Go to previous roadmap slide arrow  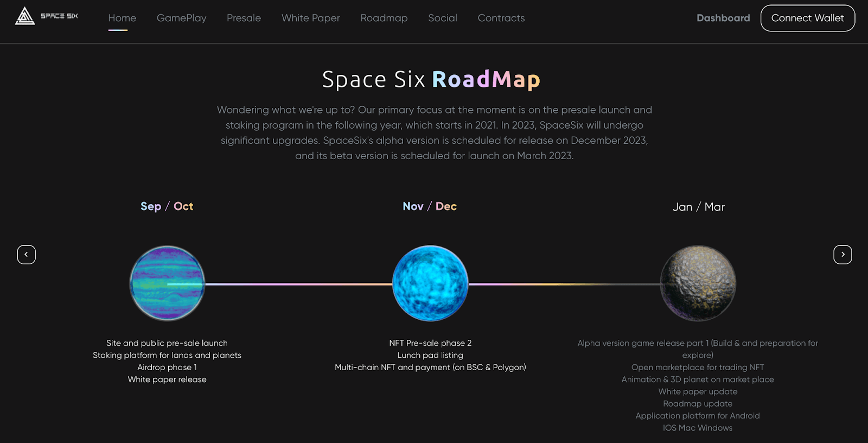tap(26, 255)
